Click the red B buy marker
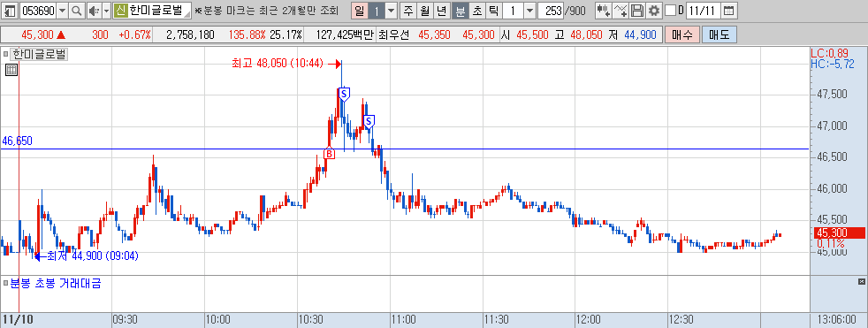The height and width of the screenshot is (328, 868). pyautogui.click(x=329, y=153)
